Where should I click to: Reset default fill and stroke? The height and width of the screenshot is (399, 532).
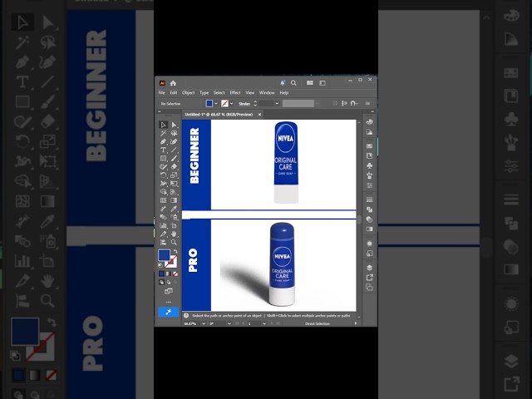tap(160, 265)
